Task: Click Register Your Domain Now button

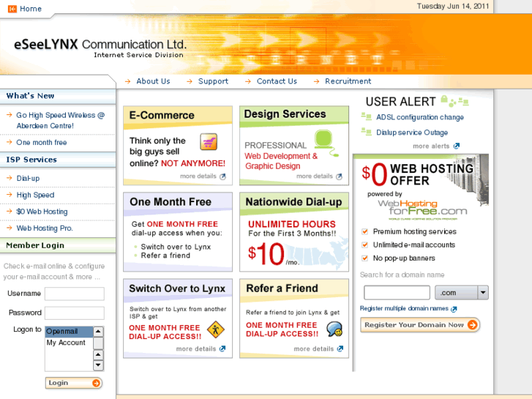Action: [x=420, y=324]
